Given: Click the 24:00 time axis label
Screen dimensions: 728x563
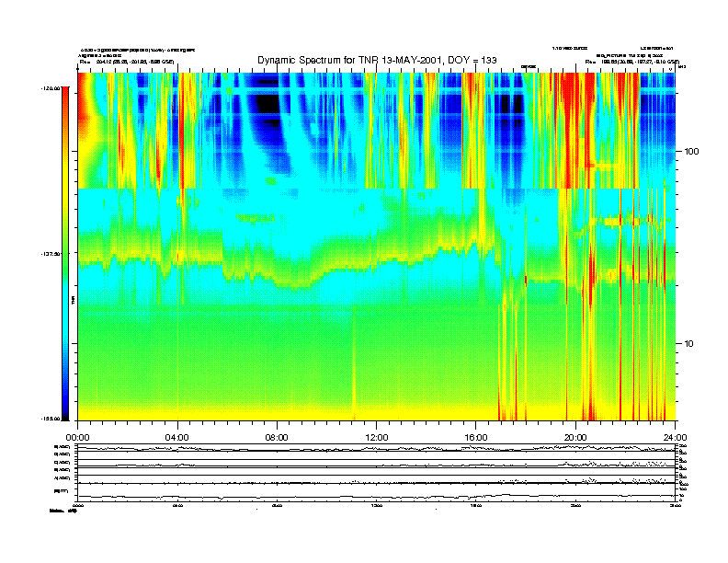Looking at the screenshot, I should click(676, 438).
